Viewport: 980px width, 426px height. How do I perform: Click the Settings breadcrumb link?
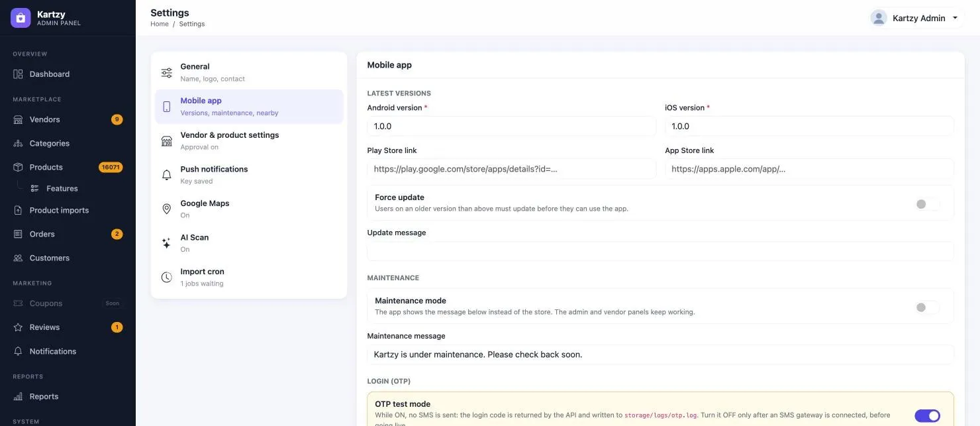coord(192,24)
